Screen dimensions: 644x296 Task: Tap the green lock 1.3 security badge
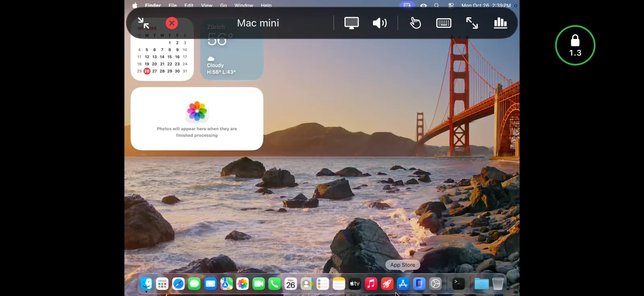(575, 45)
